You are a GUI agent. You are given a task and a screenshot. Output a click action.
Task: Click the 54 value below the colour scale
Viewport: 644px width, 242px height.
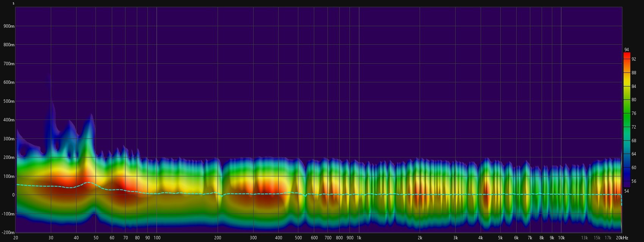coord(627,191)
